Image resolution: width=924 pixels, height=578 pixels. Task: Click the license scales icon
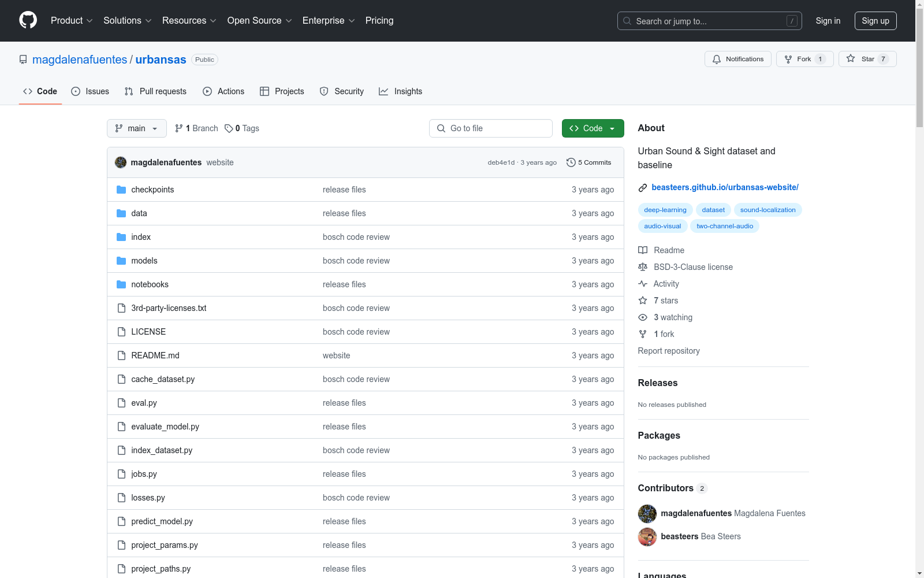[643, 267]
